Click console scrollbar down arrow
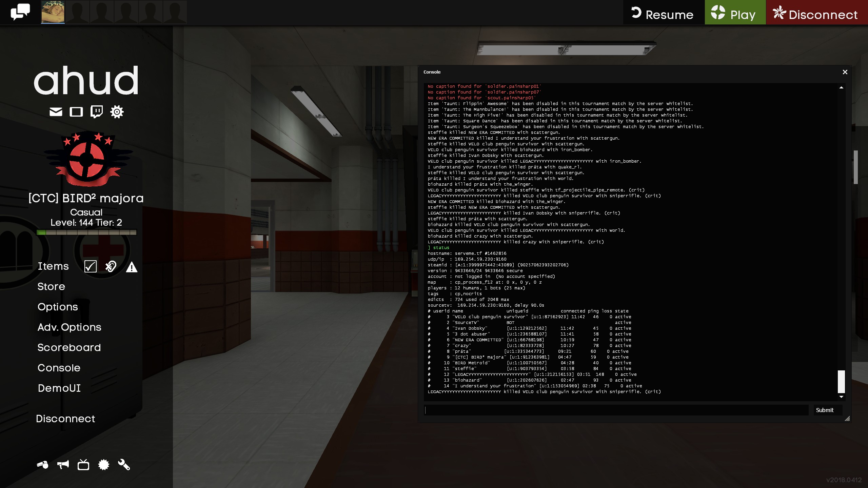 [x=841, y=396]
